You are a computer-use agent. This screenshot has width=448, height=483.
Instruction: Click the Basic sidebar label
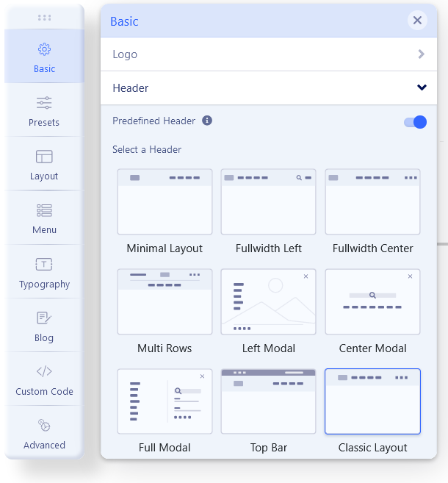click(x=44, y=68)
